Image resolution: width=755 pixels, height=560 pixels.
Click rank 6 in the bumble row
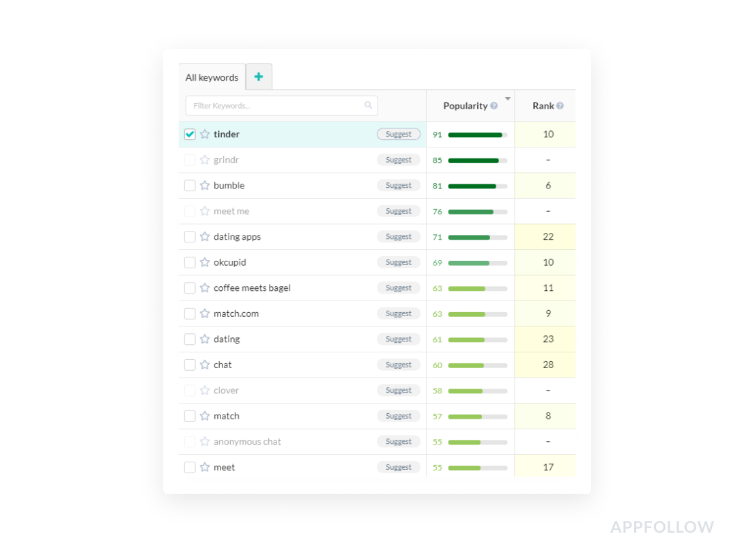[x=548, y=185]
